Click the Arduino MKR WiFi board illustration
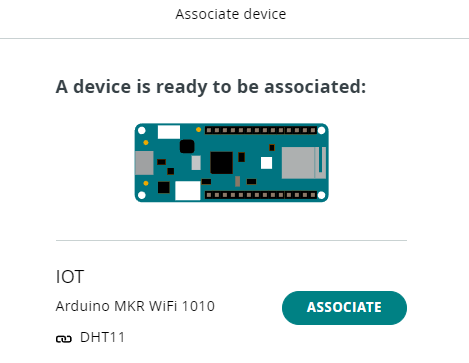The width and height of the screenshot is (469, 363). pyautogui.click(x=232, y=163)
